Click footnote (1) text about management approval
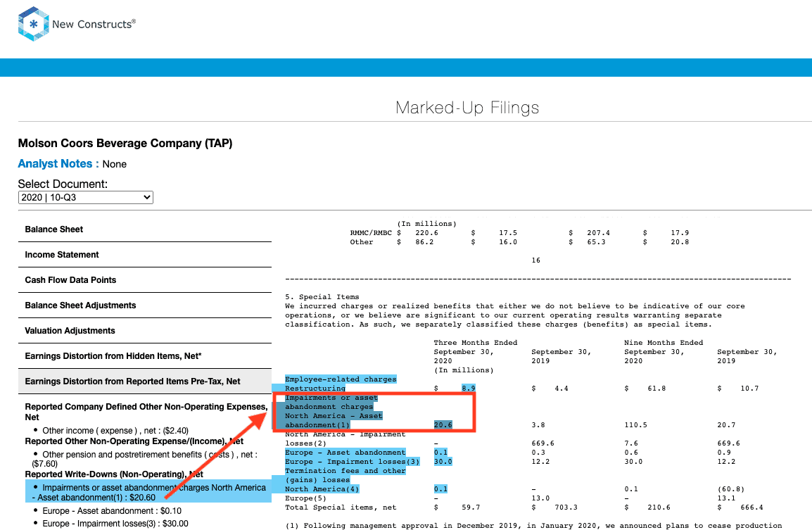This screenshot has width=812, height=530. coord(533,526)
